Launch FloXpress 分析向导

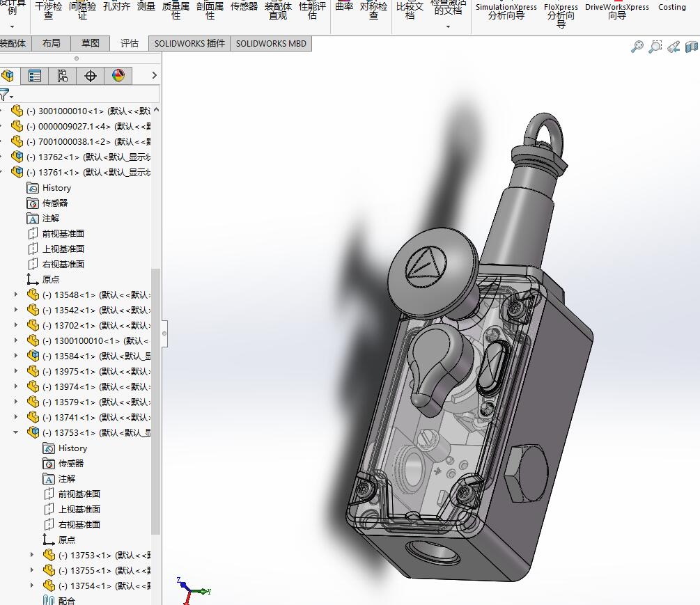[561, 15]
